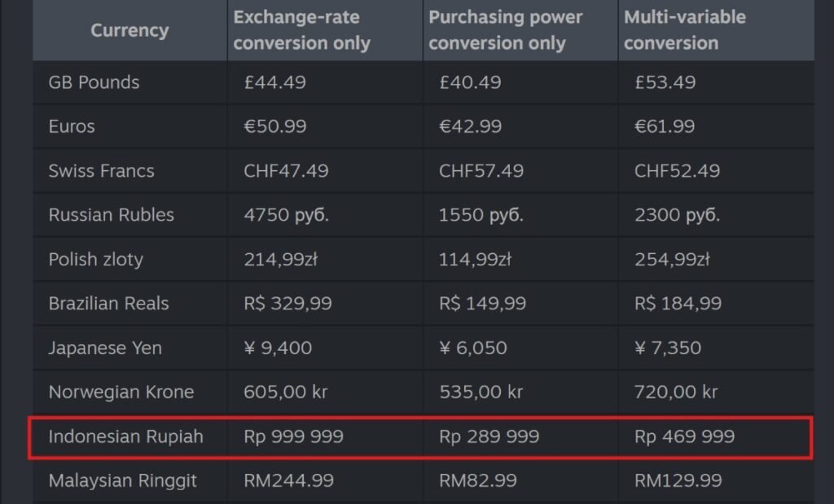Select the Polish zloty row label
Screen dimensions: 834x504
pos(95,260)
